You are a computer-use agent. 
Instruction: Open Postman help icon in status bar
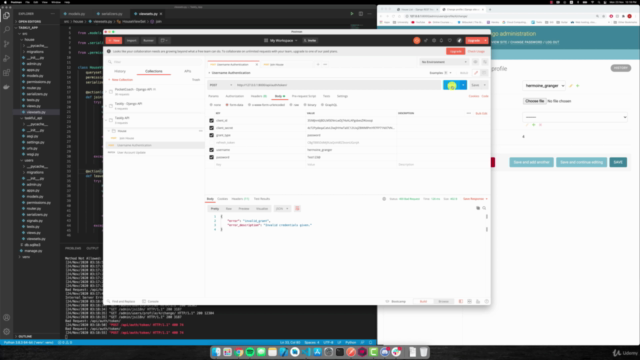[487, 301]
